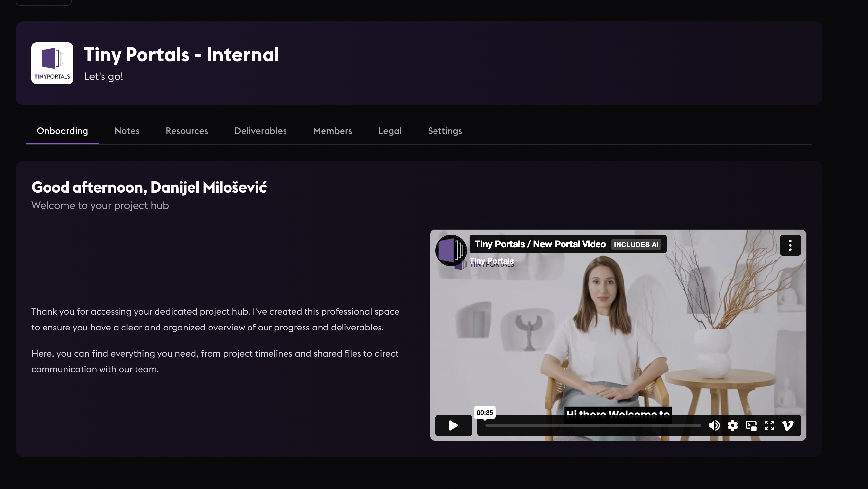The height and width of the screenshot is (489, 868).
Task: Click the INCLUDES AI badge
Action: [636, 244]
